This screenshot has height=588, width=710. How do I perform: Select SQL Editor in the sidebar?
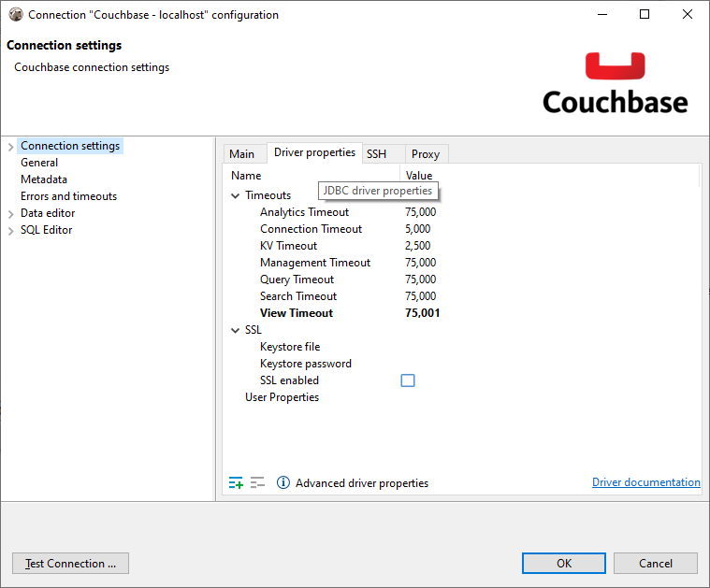(47, 229)
